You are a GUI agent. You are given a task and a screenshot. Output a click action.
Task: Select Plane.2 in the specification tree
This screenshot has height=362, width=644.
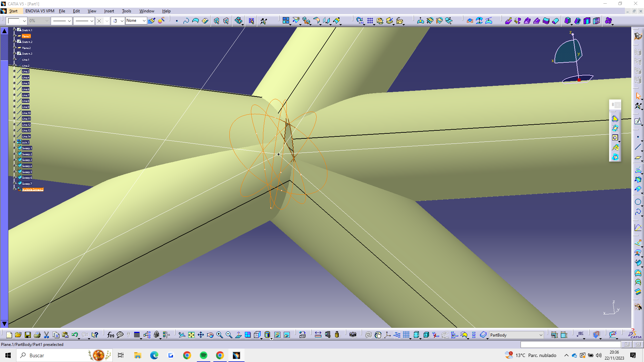tap(26, 48)
